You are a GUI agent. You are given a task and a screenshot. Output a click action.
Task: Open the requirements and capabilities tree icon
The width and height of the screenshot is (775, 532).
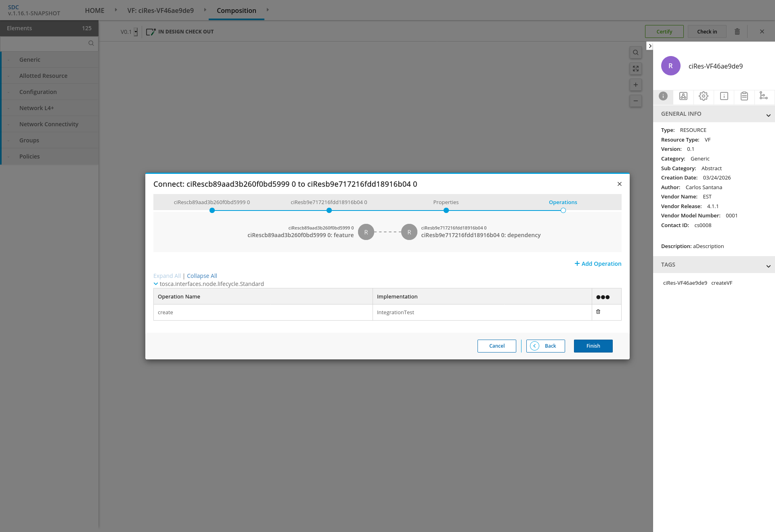763,96
